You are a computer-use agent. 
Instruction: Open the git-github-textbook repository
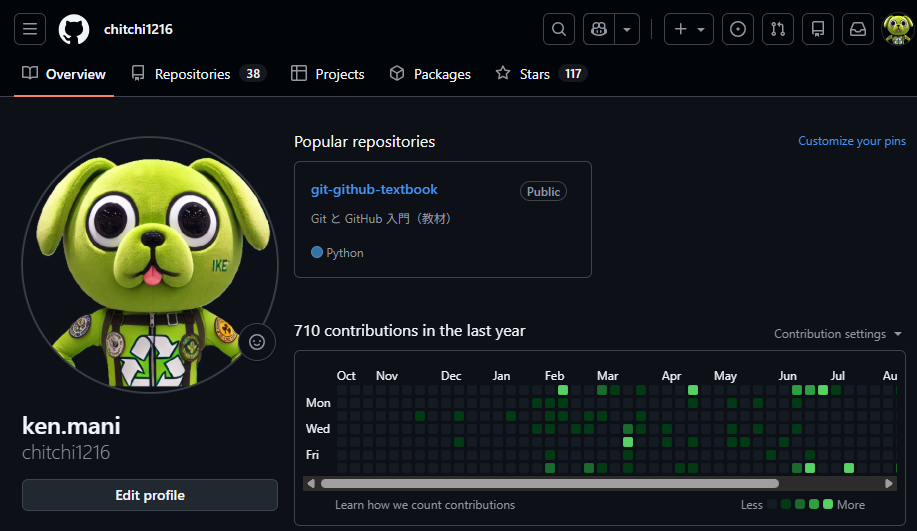click(374, 189)
